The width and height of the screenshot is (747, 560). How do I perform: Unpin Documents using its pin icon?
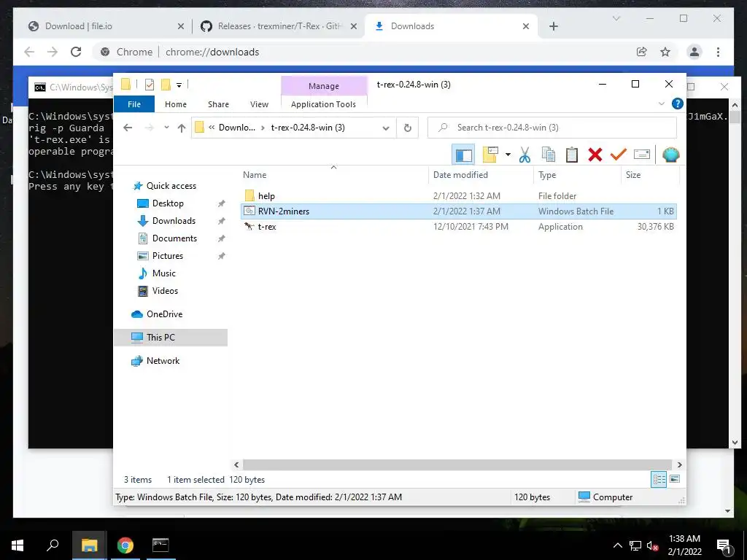(x=221, y=238)
